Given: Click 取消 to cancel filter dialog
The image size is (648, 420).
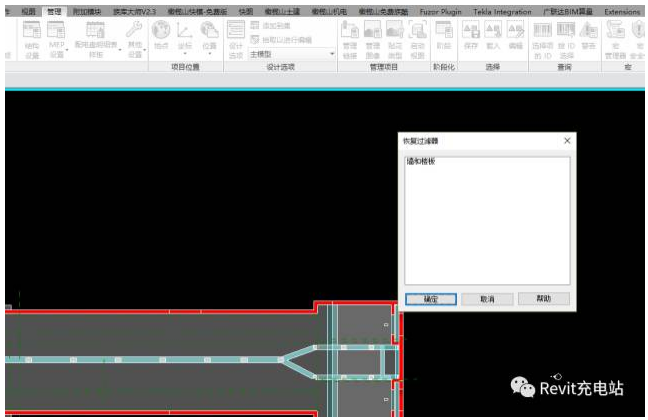Looking at the screenshot, I should [487, 299].
